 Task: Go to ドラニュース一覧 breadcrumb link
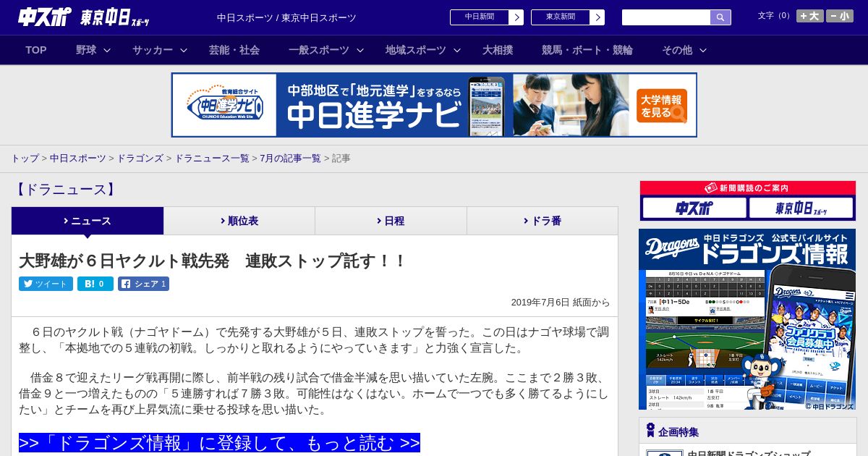(x=212, y=158)
